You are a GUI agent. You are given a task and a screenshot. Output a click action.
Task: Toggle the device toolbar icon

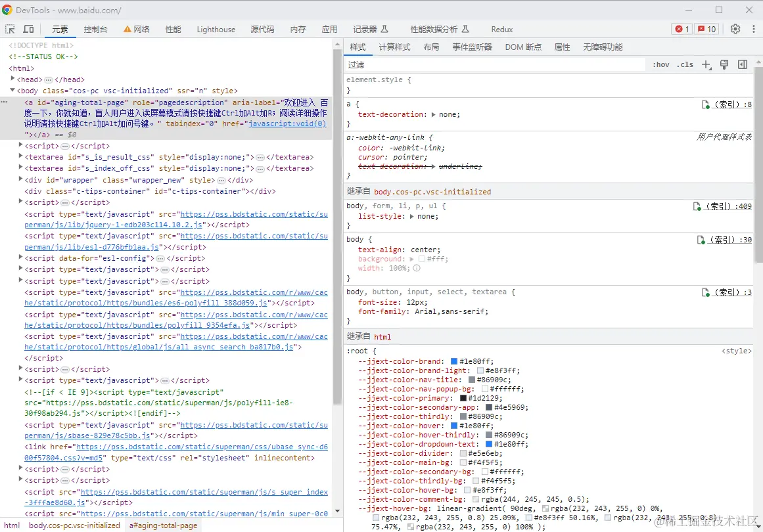click(29, 29)
